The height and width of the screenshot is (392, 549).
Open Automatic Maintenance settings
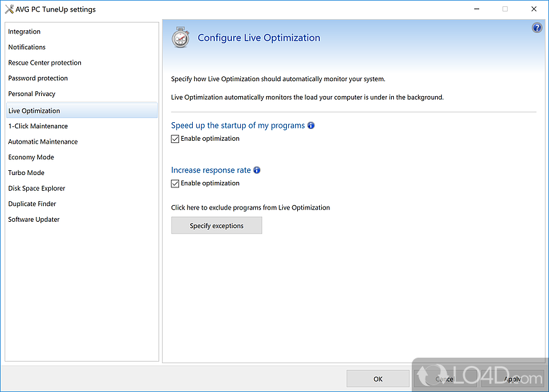coord(43,142)
